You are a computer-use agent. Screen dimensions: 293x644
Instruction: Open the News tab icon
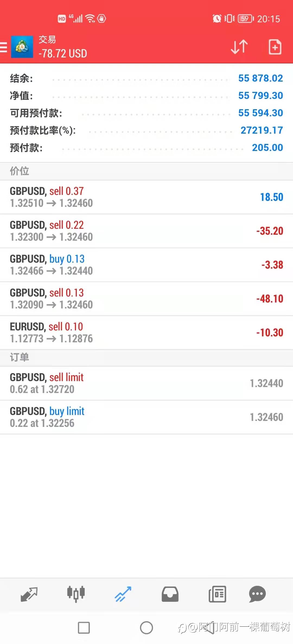(x=217, y=594)
